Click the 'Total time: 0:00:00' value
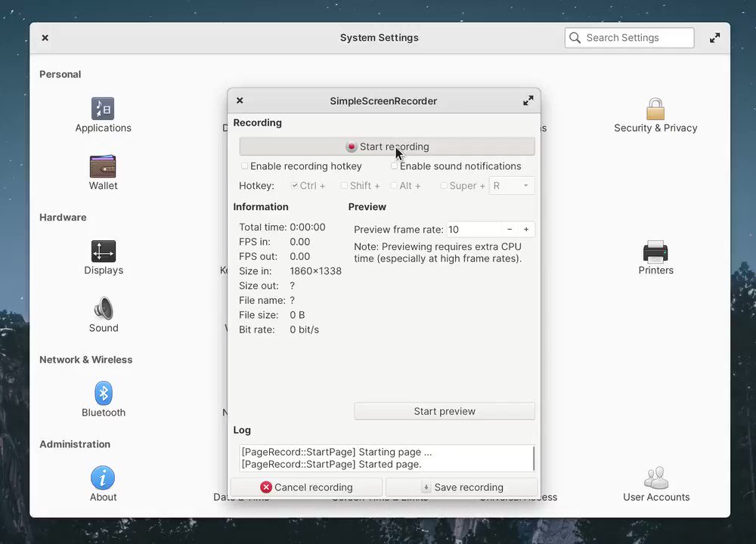The height and width of the screenshot is (544, 756). click(x=308, y=227)
